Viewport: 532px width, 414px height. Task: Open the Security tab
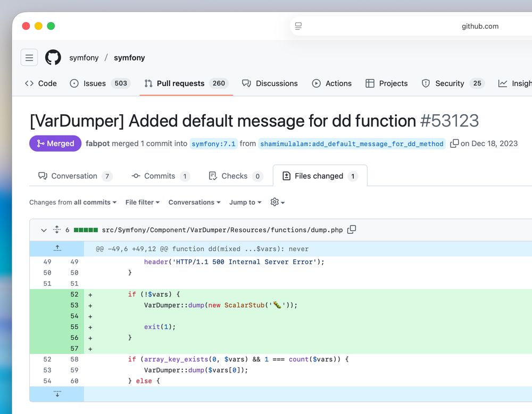point(453,83)
